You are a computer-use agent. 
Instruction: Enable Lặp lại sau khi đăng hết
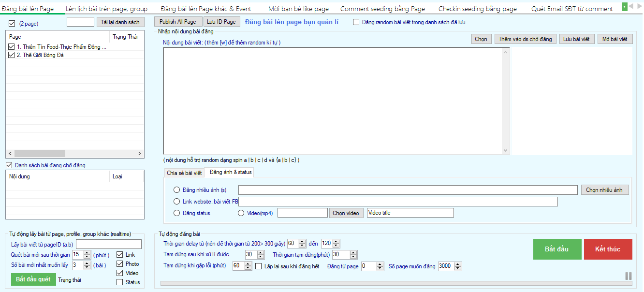tap(259, 265)
